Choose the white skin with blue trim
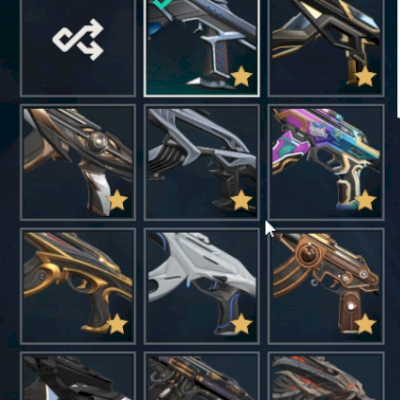This screenshot has height=400, width=400. coord(201,286)
